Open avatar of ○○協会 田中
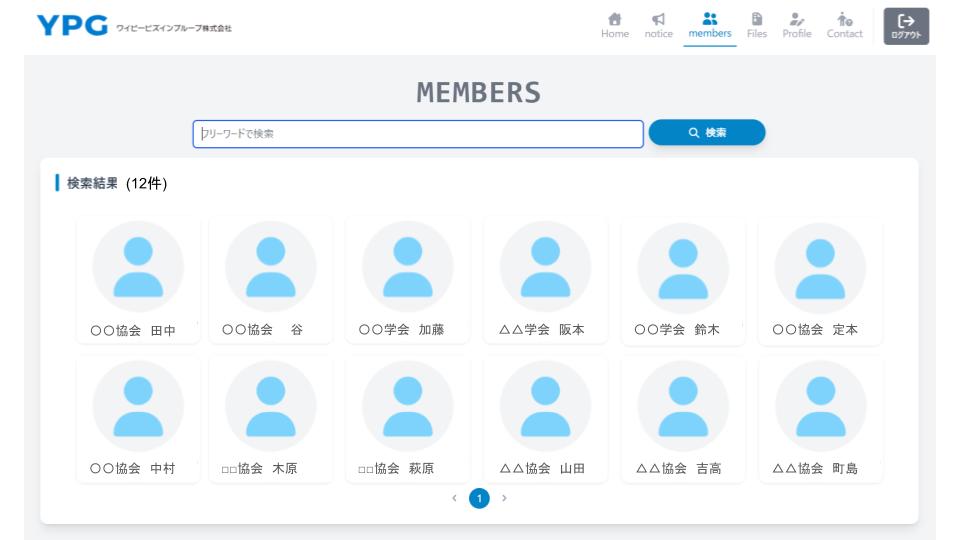Image resolution: width=960 pixels, height=540 pixels. pyautogui.click(x=138, y=267)
